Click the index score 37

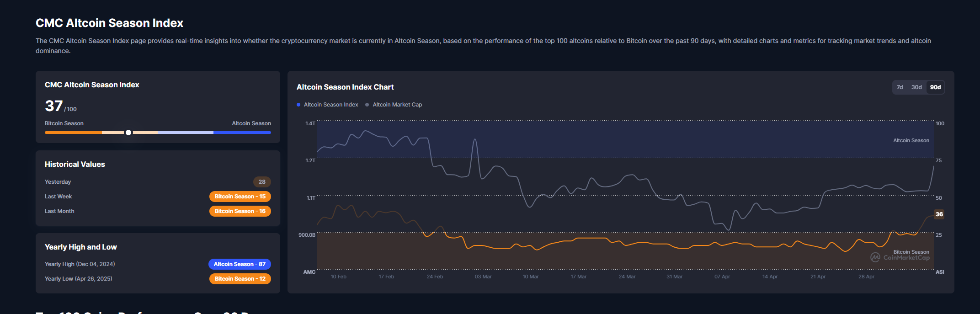[54, 106]
